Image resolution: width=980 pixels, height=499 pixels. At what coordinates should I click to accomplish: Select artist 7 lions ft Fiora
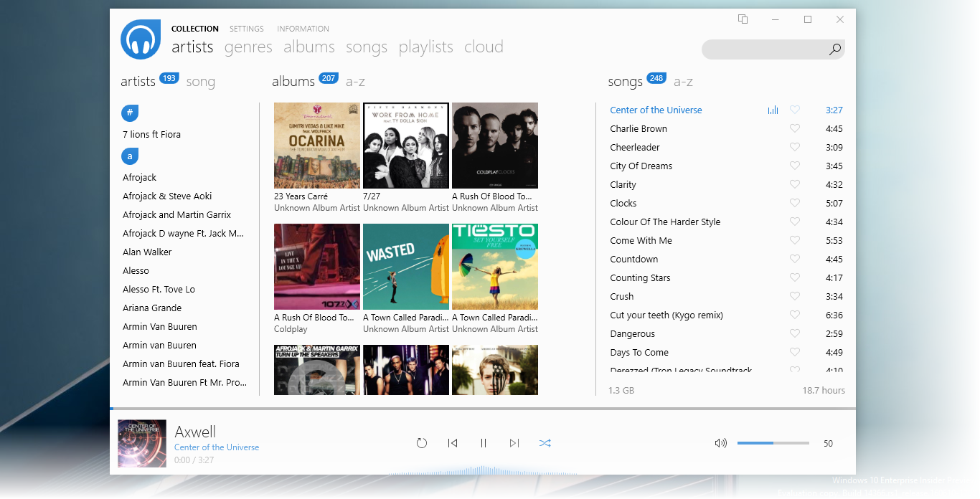[x=151, y=134]
